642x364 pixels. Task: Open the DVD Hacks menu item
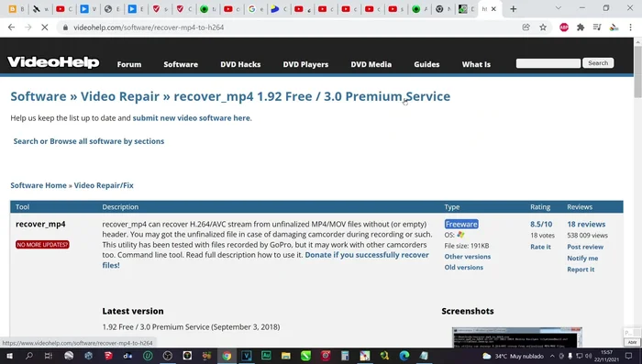coord(240,64)
